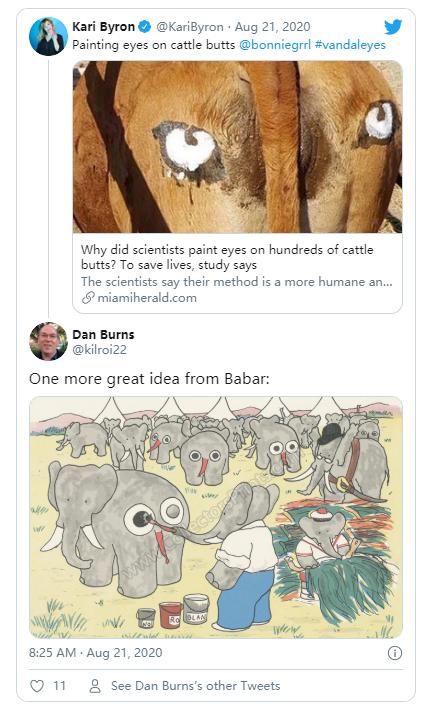Open the tweet info circle icon
The image size is (429, 710).
(395, 653)
